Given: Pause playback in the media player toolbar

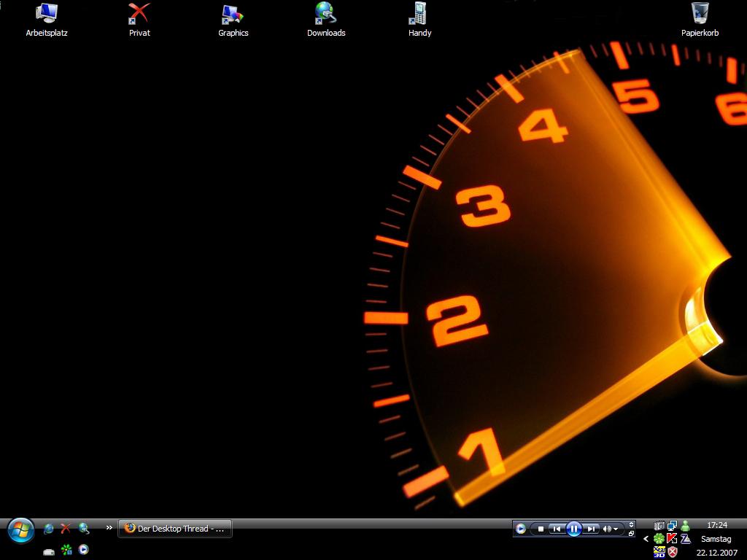Looking at the screenshot, I should click(x=574, y=529).
